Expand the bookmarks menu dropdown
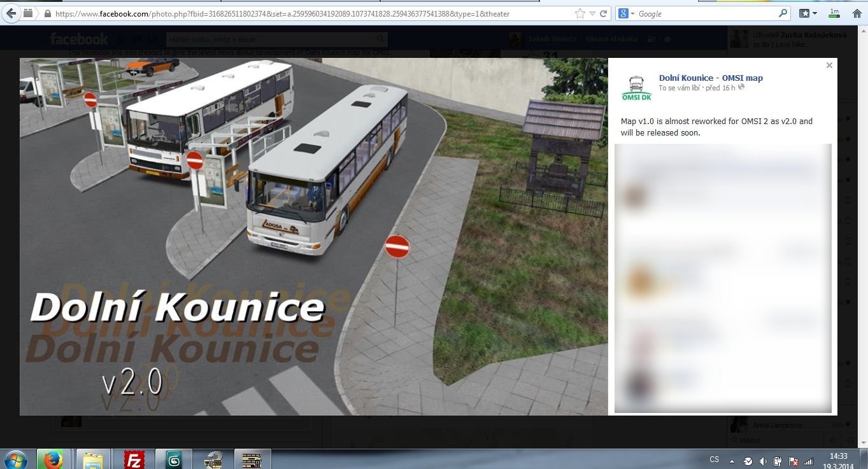This screenshot has width=868, height=469. point(814,13)
